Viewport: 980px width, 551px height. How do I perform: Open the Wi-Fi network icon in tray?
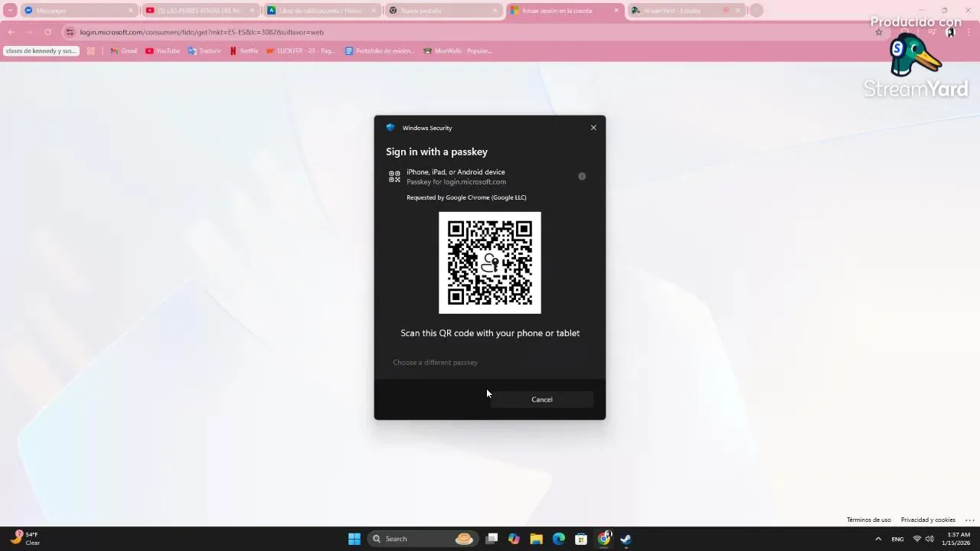click(916, 539)
